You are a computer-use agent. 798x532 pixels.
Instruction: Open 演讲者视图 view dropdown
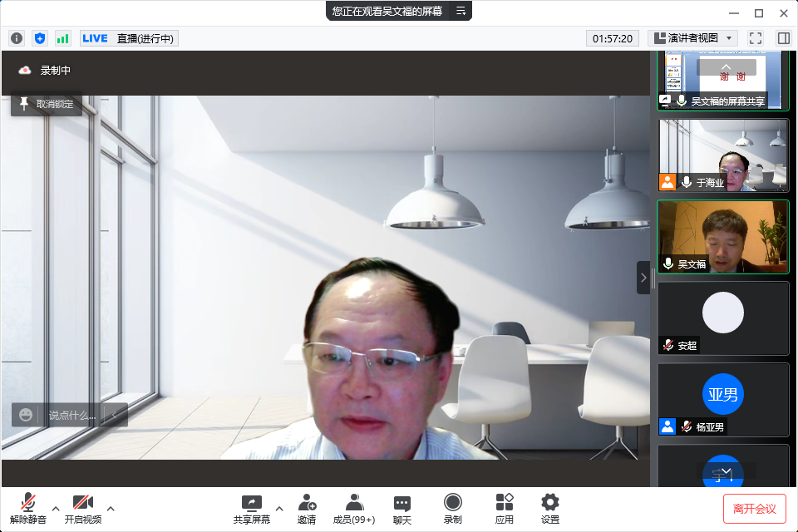pyautogui.click(x=692, y=38)
